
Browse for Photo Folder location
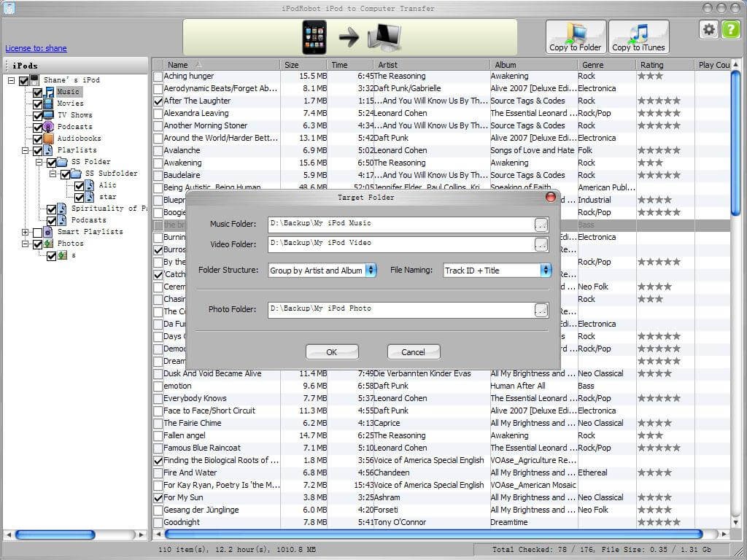click(541, 311)
